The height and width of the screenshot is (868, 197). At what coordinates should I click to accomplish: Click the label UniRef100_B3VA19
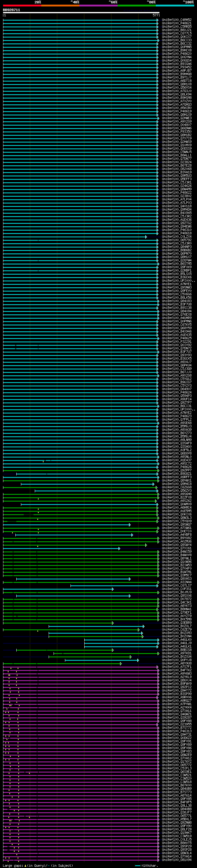[177, 172]
